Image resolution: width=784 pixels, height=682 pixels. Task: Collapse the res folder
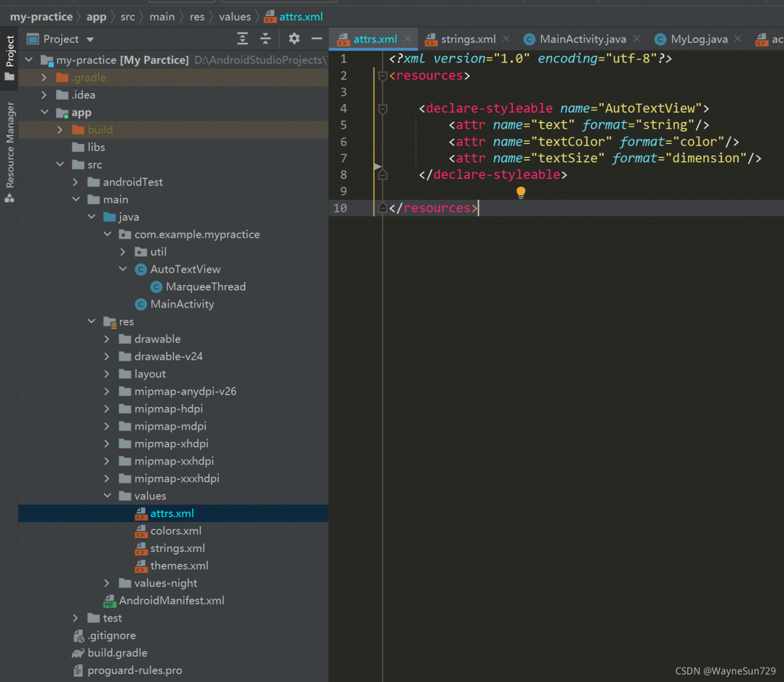91,321
